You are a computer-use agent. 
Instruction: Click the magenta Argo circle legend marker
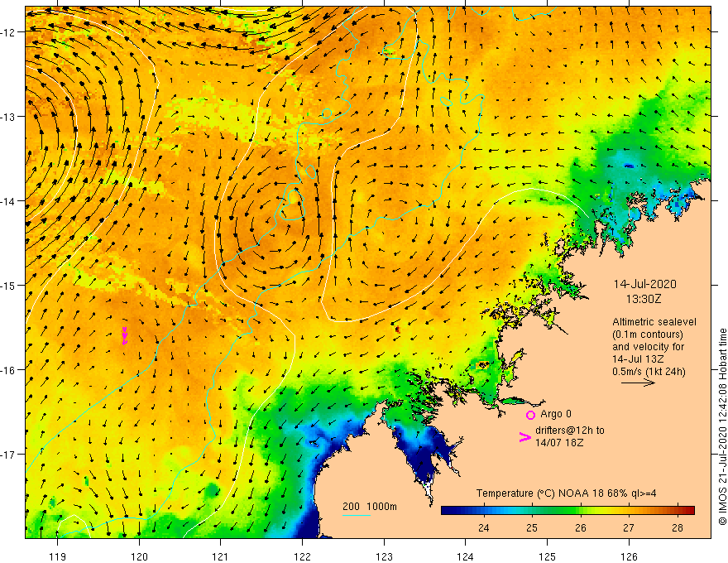point(530,415)
